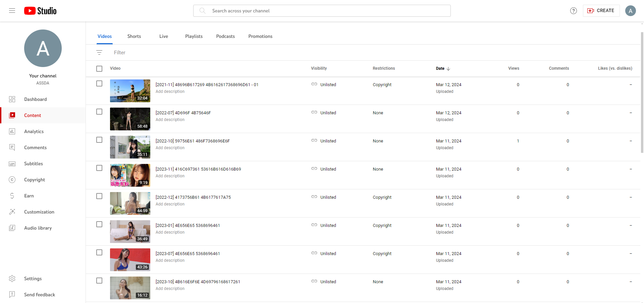Click the YouTube Studio logo
The height and width of the screenshot is (303, 644).
(40, 11)
